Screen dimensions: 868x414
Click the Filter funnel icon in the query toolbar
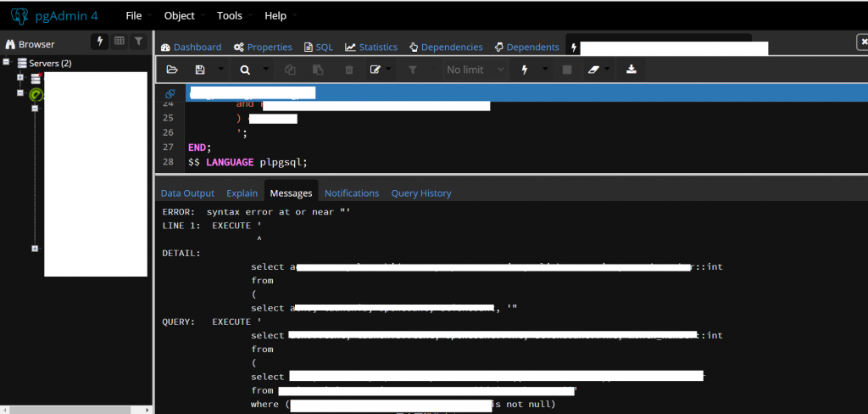(x=413, y=70)
